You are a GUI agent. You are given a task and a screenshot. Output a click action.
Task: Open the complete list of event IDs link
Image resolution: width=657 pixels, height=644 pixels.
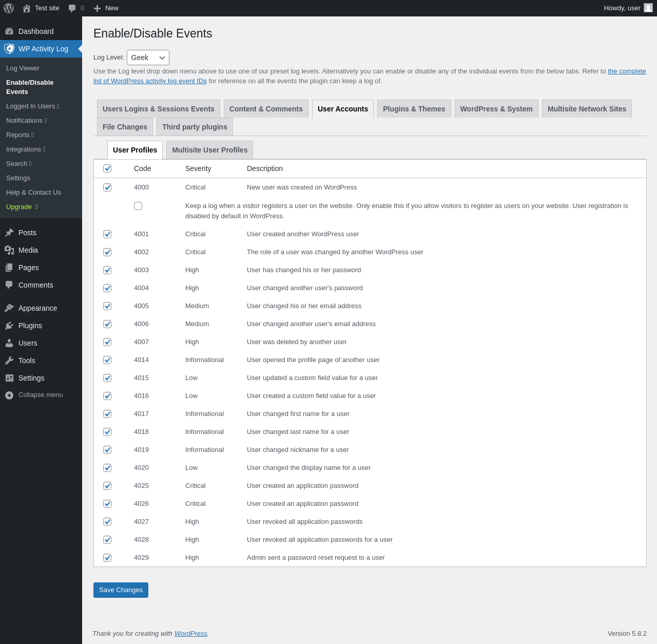tap(627, 71)
